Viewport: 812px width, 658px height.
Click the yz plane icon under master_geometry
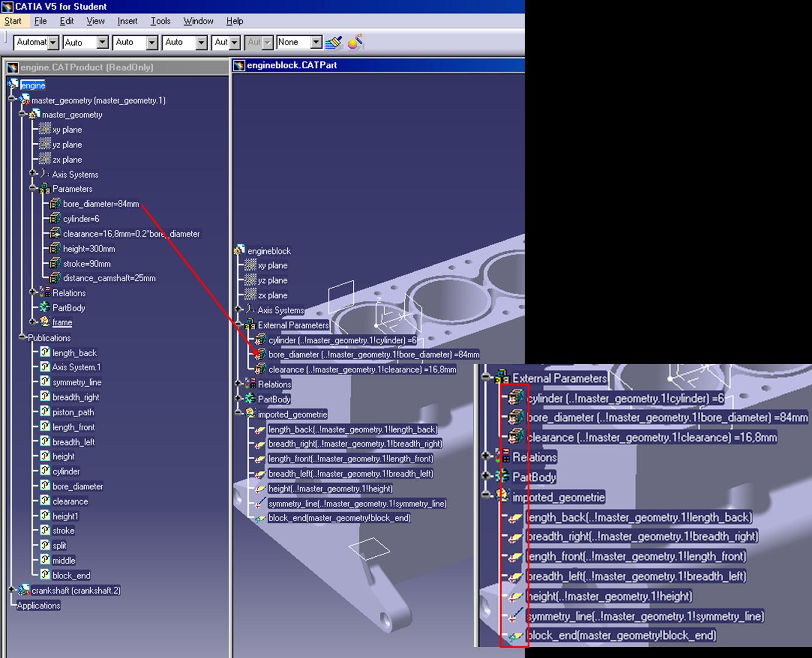(44, 144)
